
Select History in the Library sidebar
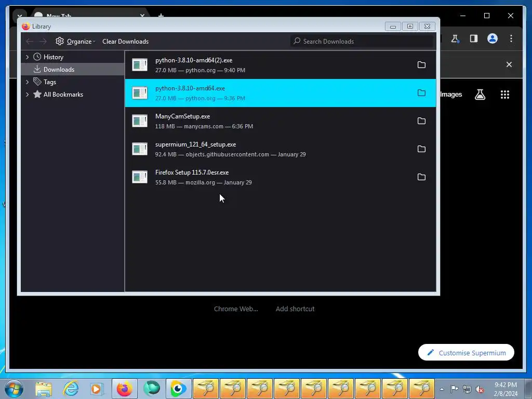[x=54, y=57]
